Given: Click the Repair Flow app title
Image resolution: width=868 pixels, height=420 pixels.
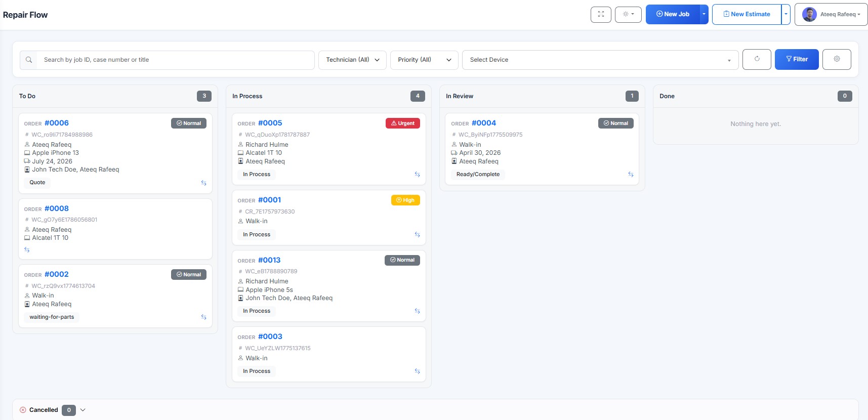Looking at the screenshot, I should click(x=25, y=15).
